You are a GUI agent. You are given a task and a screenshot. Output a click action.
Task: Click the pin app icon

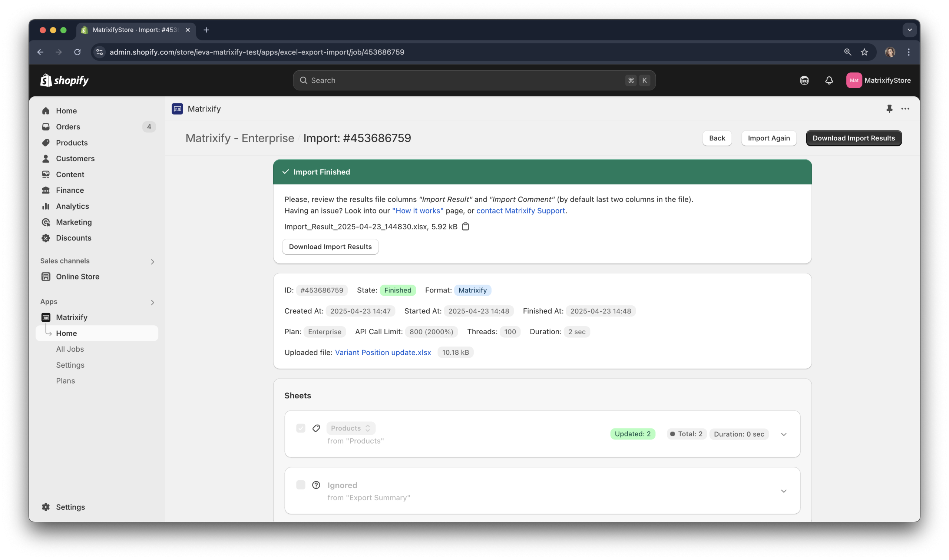pyautogui.click(x=889, y=109)
